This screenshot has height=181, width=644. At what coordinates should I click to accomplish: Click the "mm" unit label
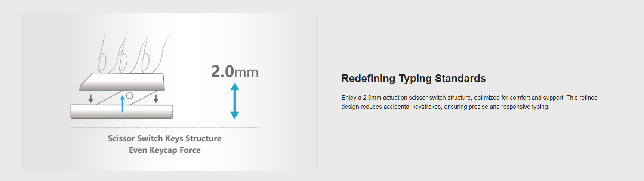pos(246,72)
